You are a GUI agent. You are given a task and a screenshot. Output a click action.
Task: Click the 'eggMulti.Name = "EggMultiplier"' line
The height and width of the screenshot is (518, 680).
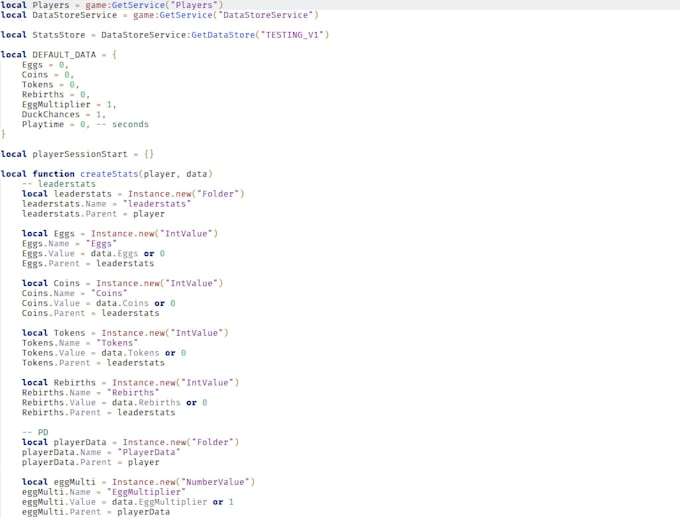click(x=104, y=492)
